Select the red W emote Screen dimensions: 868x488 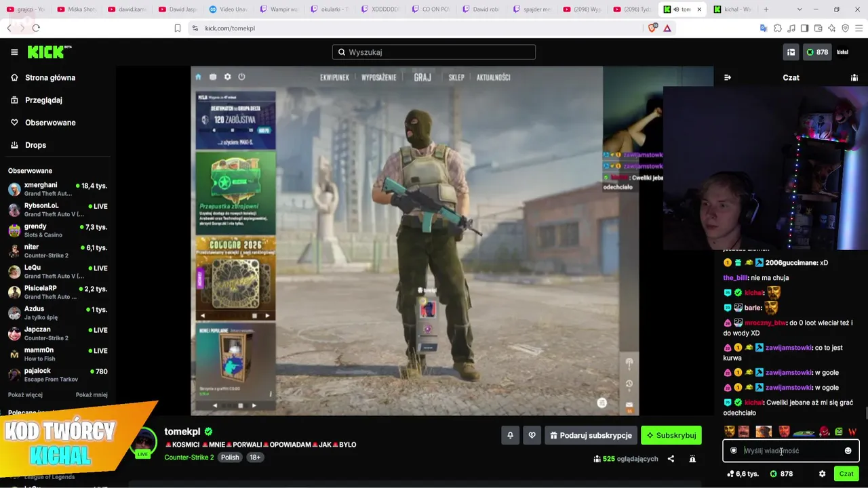click(852, 432)
